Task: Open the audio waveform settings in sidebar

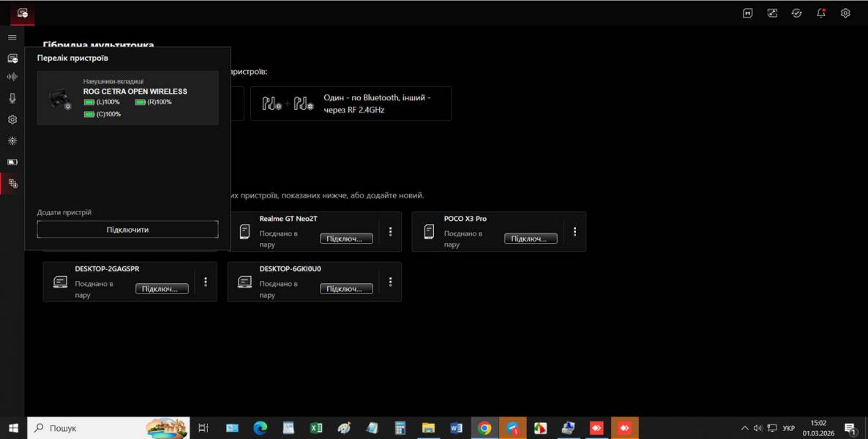Action: tap(12, 77)
